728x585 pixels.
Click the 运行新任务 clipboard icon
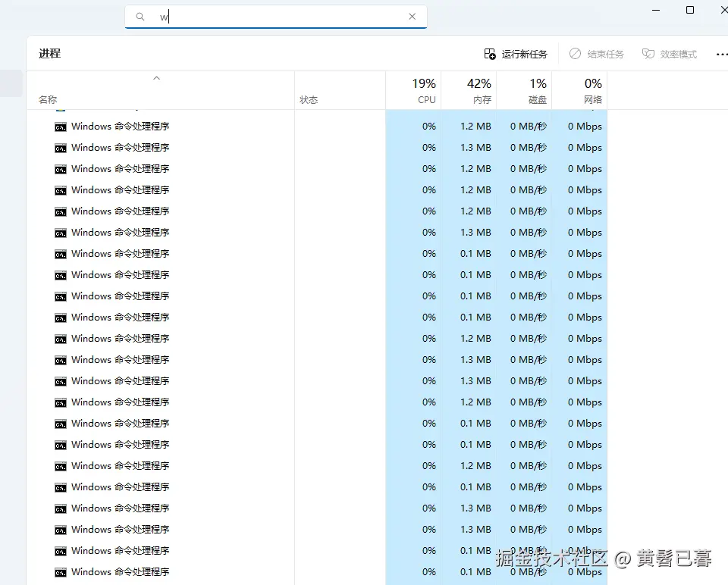491,54
